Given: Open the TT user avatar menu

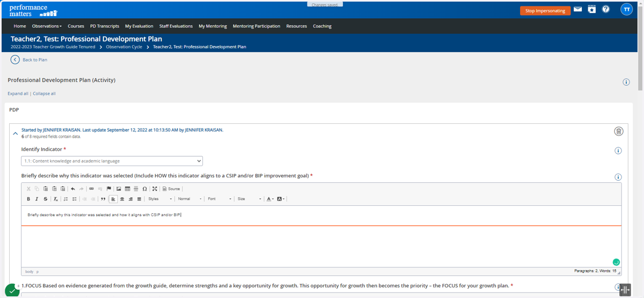Looking at the screenshot, I should pyautogui.click(x=626, y=10).
